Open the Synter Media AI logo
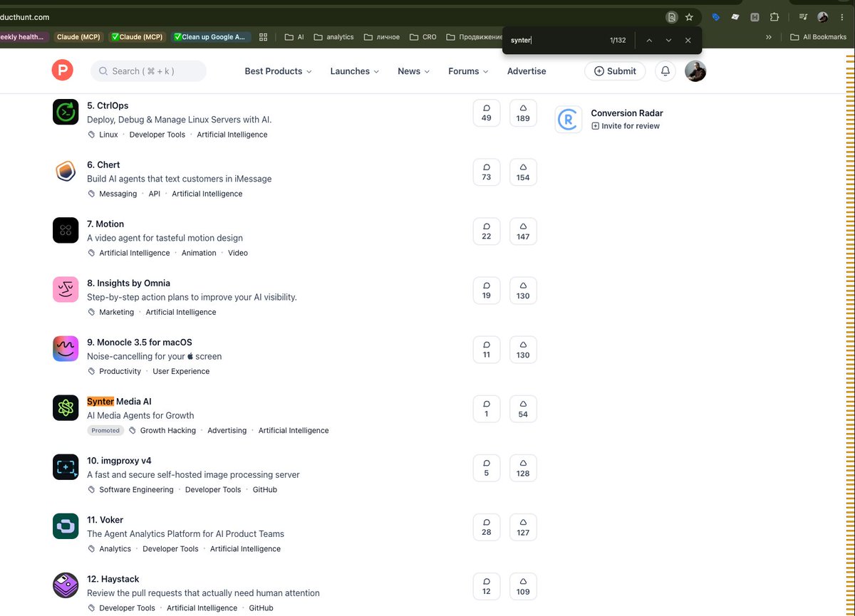 tap(66, 408)
